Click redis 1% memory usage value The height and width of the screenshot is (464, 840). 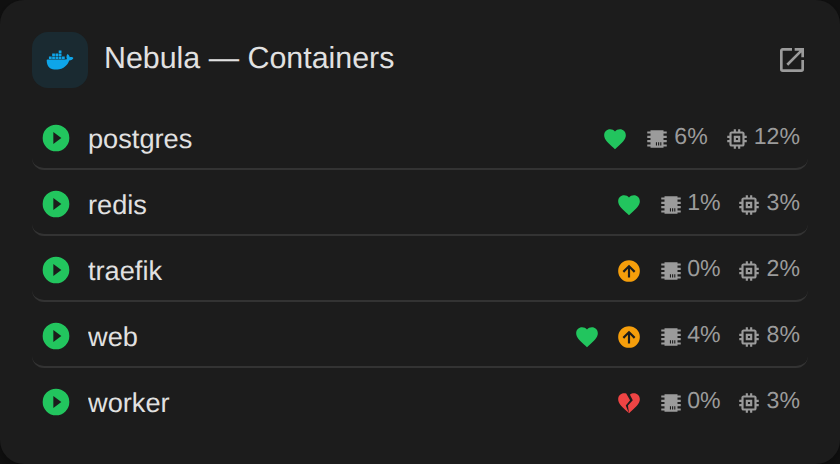coord(704,203)
